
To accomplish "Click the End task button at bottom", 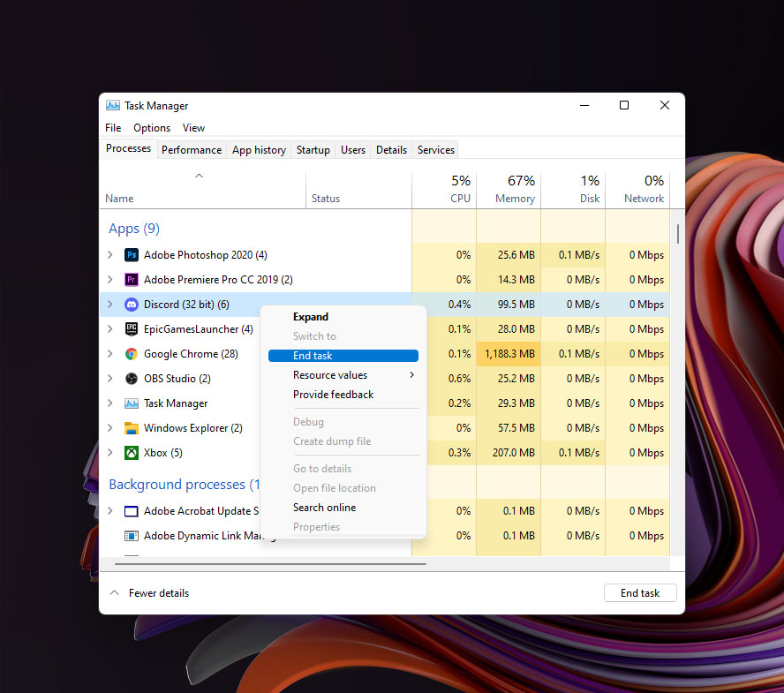I will click(640, 593).
